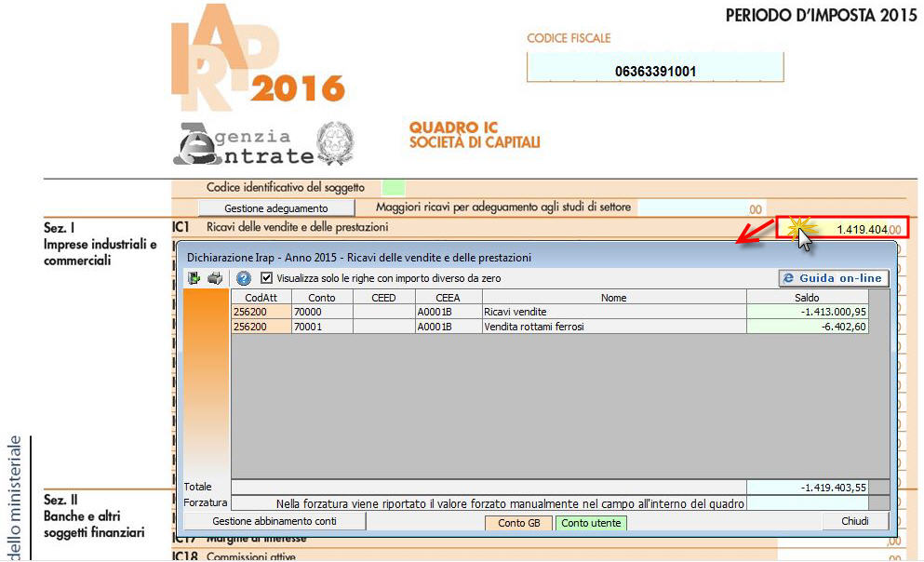Uncheck 'Visualizza solo le righe con importo diverso da zero'
Viewport: 924px width, 562px height.
click(x=266, y=278)
